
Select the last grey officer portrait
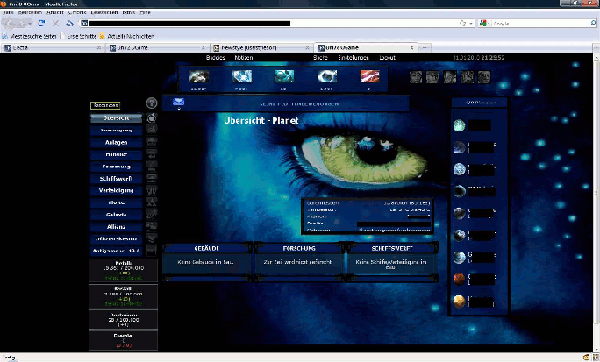click(x=484, y=77)
